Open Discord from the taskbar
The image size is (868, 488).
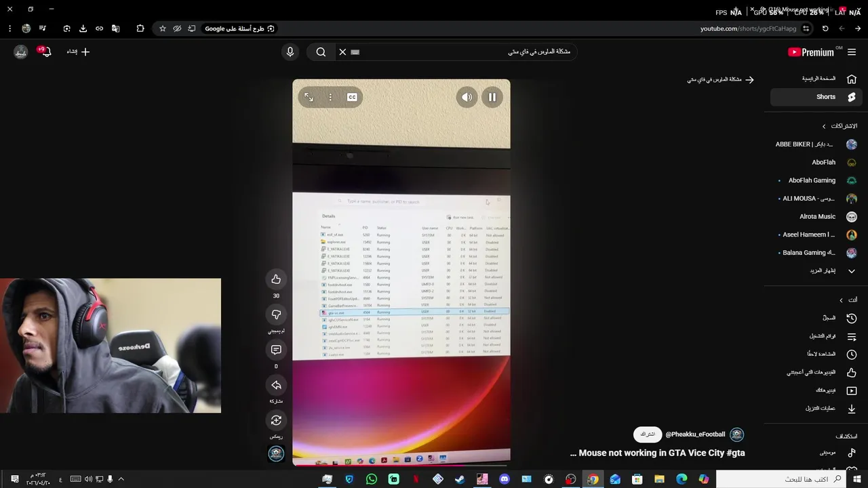point(504,479)
